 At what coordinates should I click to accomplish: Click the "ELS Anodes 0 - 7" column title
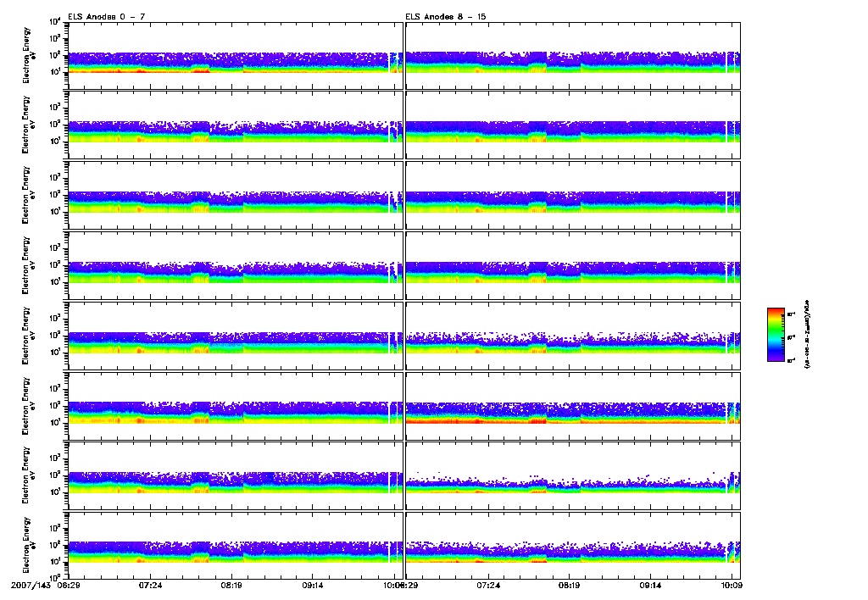click(107, 17)
